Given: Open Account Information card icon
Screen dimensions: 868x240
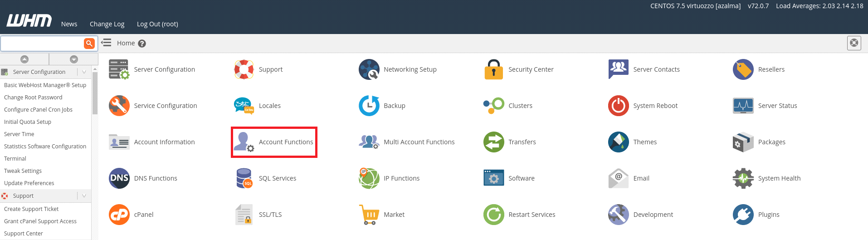Looking at the screenshot, I should coord(119,142).
